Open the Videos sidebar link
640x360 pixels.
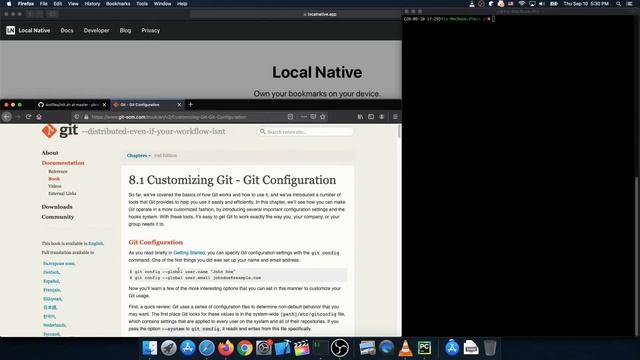pyautogui.click(x=55, y=186)
